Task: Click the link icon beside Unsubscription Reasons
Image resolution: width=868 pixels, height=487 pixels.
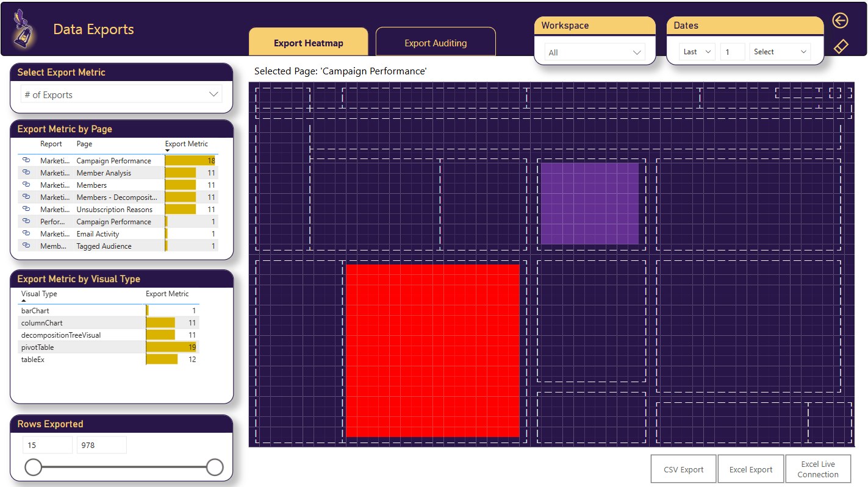Action: (25, 209)
